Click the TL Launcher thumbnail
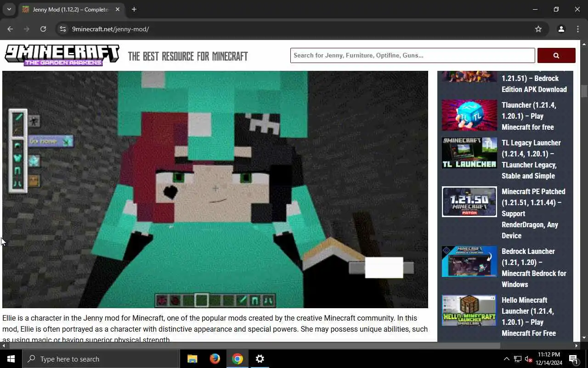This screenshot has height=368, width=588. (x=469, y=153)
